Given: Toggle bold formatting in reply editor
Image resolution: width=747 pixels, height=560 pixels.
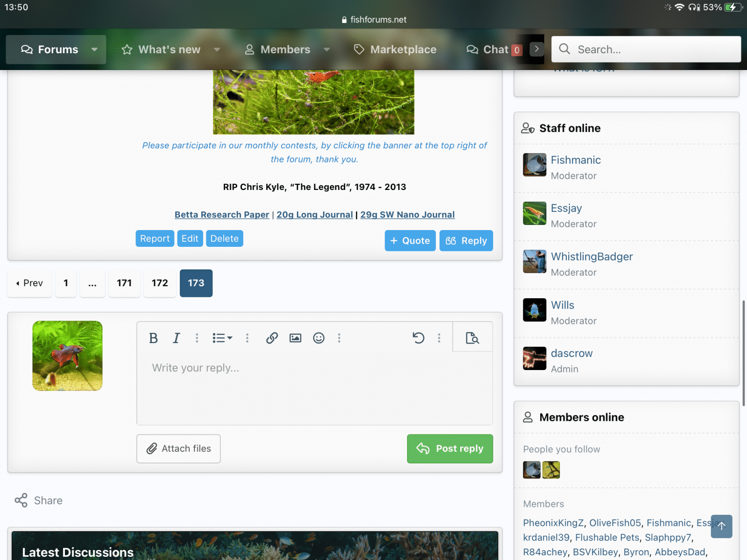Looking at the screenshot, I should point(153,338).
